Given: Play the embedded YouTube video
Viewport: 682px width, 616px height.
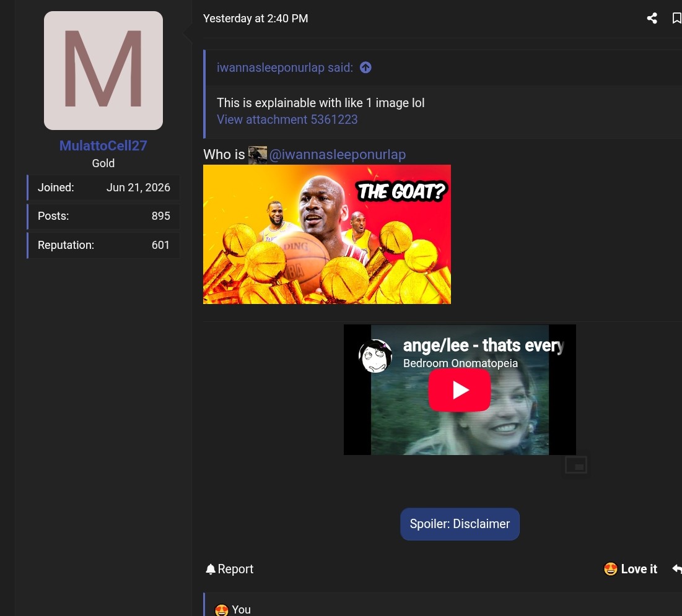Looking at the screenshot, I should point(459,390).
